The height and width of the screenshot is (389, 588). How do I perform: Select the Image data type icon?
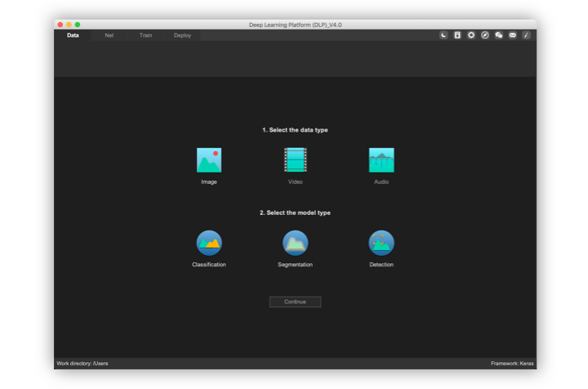point(209,160)
